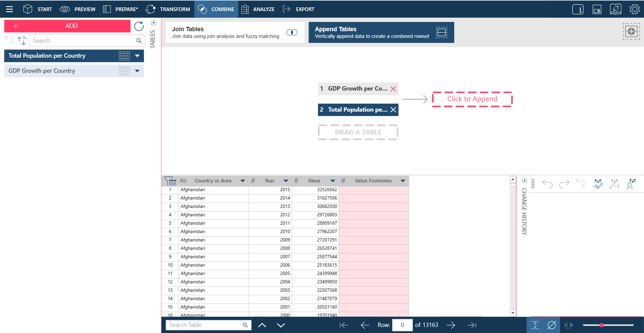The height and width of the screenshot is (333, 644).
Task: Adjust the zoom slider in status bar
Action: pos(601,325)
